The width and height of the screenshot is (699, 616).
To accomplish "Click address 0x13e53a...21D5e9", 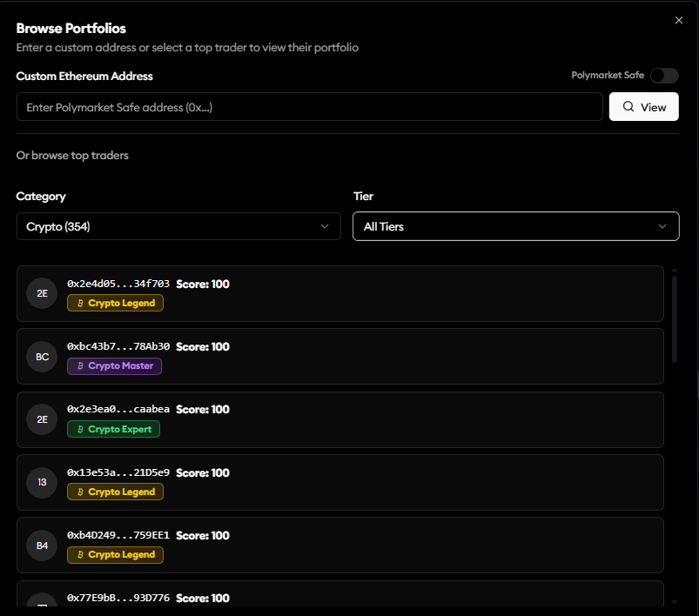I will (x=118, y=472).
